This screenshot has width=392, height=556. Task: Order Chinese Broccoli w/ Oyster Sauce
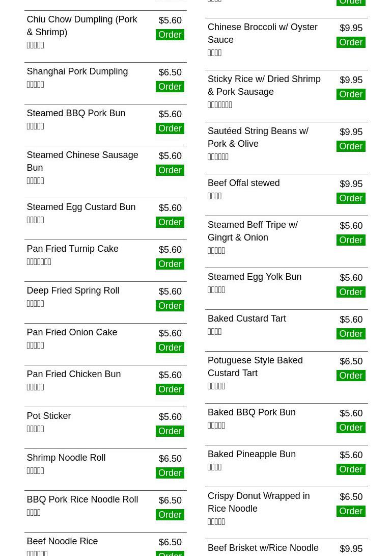351,42
